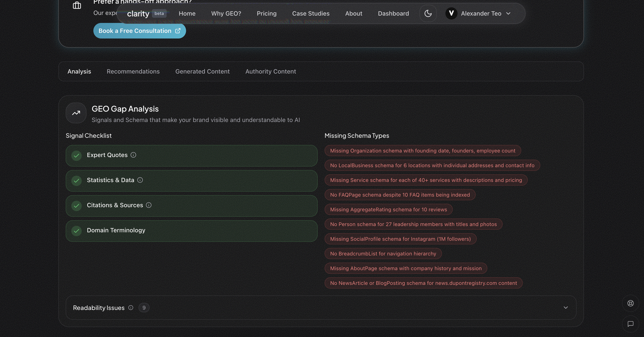Toggle dark mode with the moon icon

click(428, 13)
